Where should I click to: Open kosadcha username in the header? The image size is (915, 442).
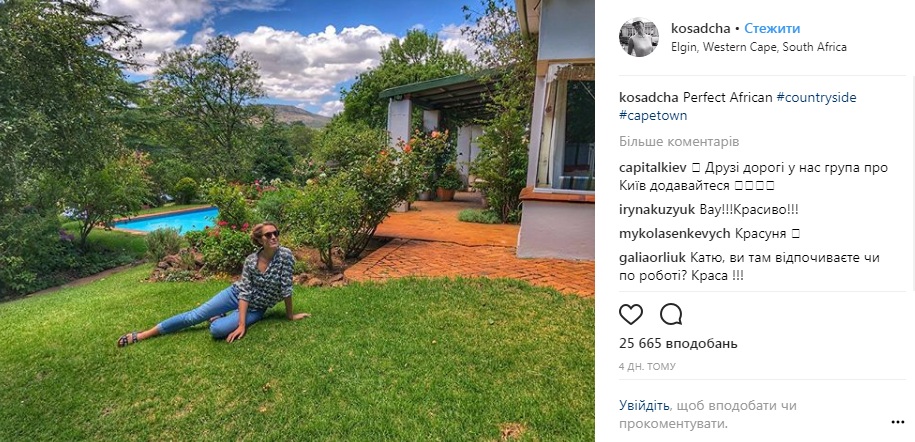pyautogui.click(x=700, y=29)
